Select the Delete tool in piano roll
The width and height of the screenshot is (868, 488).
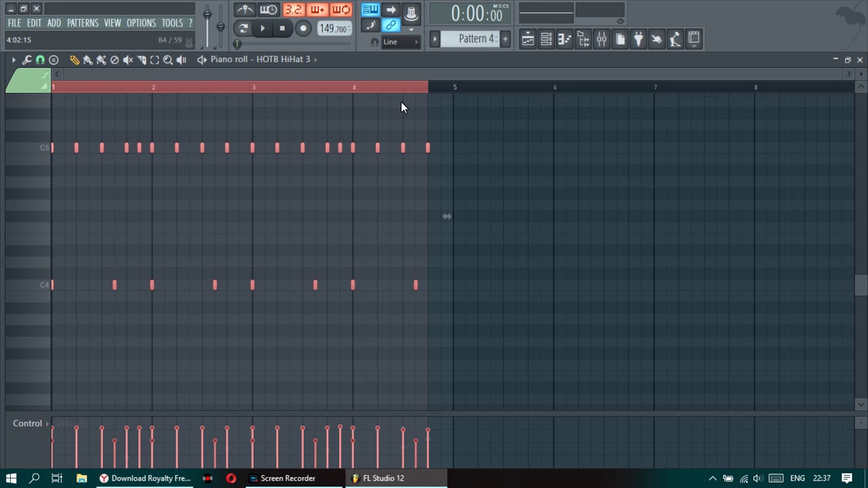tap(115, 60)
